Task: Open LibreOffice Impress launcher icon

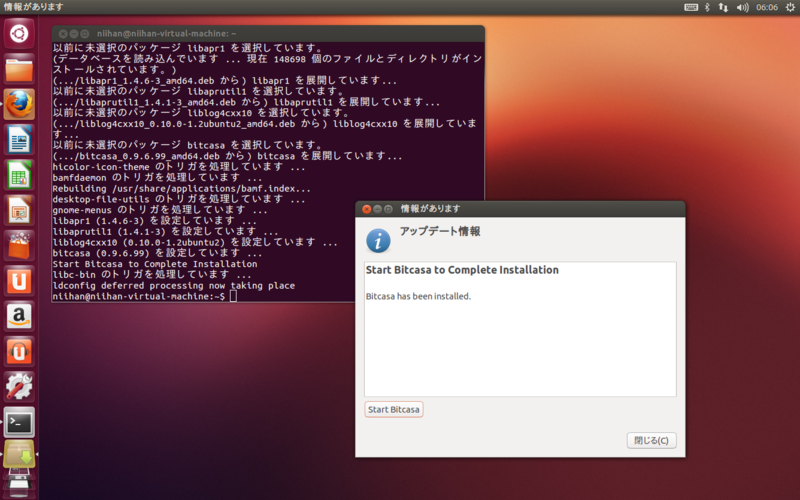Action: coord(19,210)
